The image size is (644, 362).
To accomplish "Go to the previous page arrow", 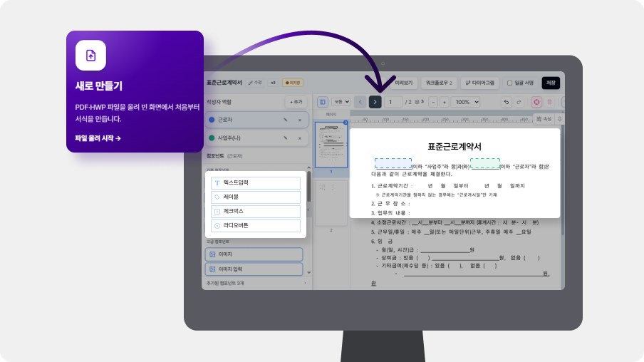I will [360, 102].
